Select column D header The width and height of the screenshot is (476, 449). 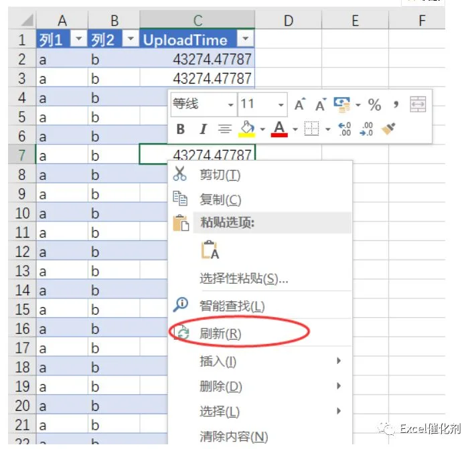(289, 20)
